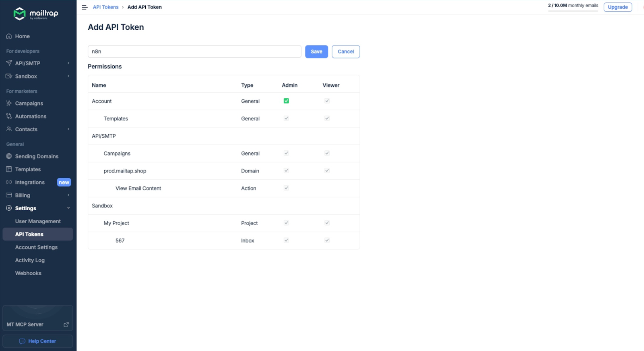This screenshot has height=351, width=644.
Task: Open MT MCP Server external link icon
Action: pos(66,324)
